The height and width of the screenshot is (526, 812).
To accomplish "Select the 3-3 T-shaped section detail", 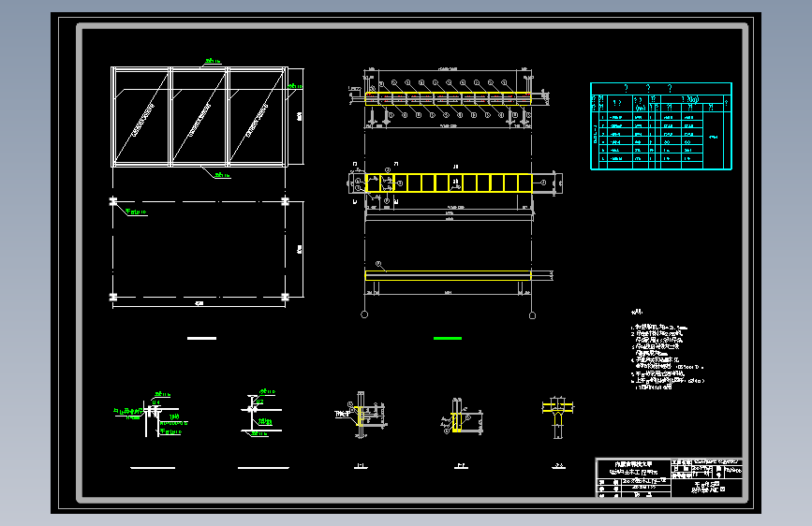I will (x=558, y=418).
